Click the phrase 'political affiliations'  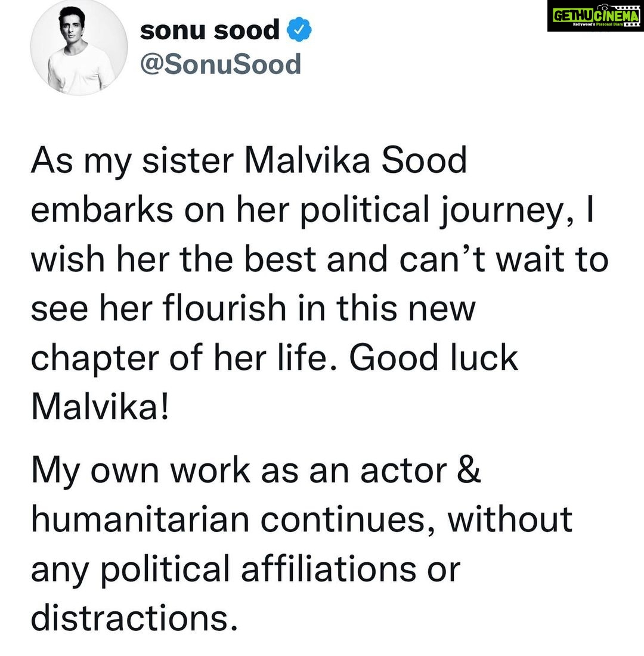(259, 570)
